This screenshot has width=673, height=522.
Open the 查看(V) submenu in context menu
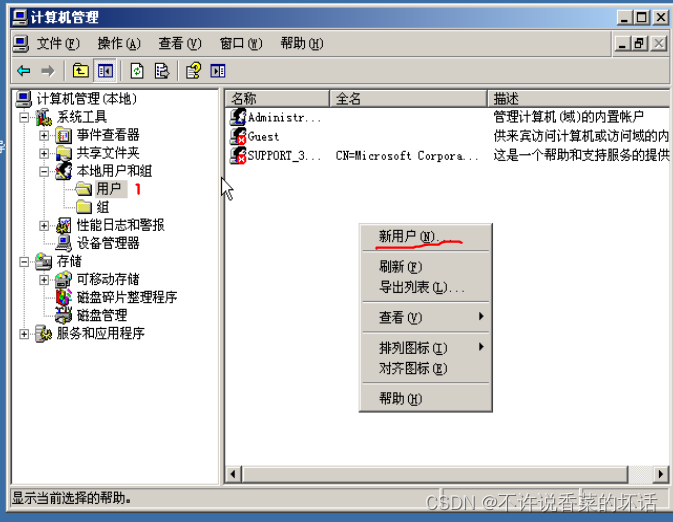pos(425,317)
